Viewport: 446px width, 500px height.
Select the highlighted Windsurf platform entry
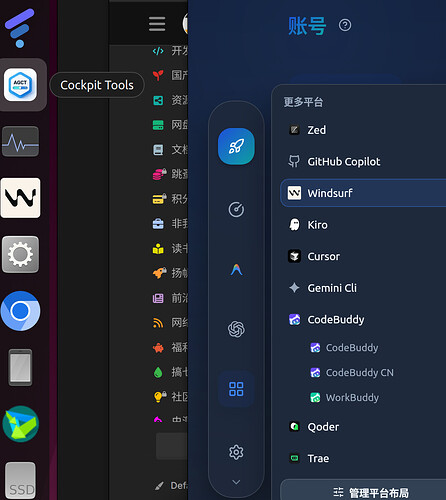(363, 193)
